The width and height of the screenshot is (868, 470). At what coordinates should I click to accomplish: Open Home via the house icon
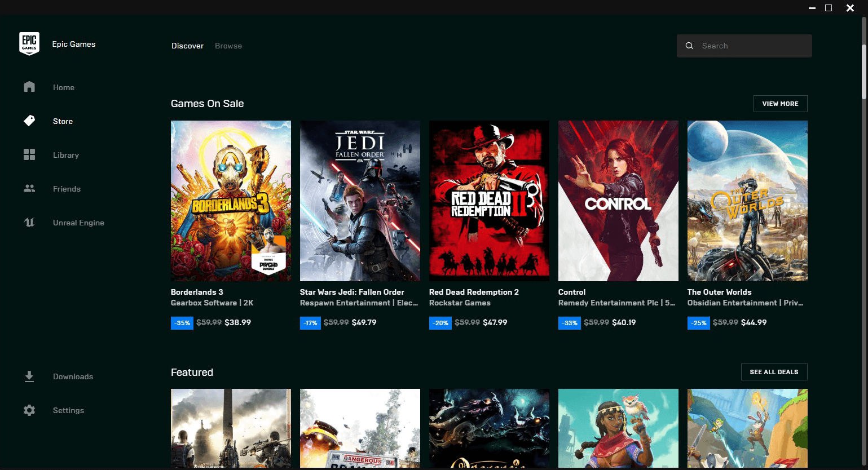click(29, 87)
